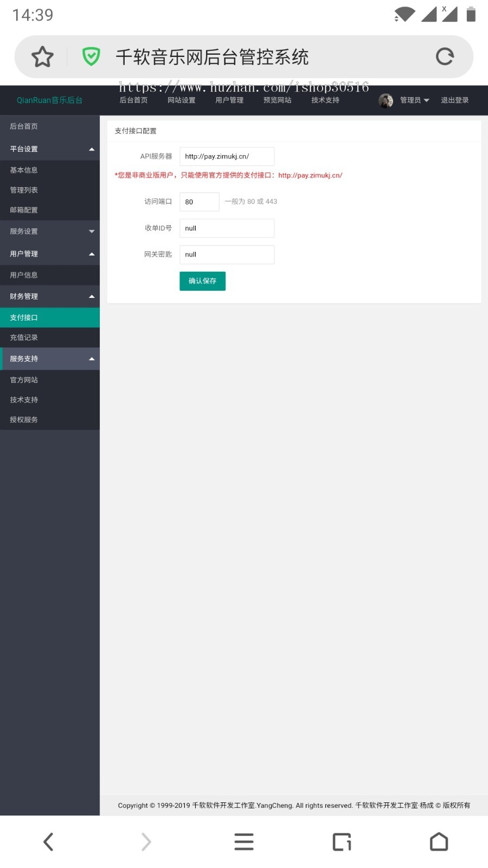This screenshot has height=868, width=488.
Task: Open 管理列表 sidebar item
Action: 50,190
